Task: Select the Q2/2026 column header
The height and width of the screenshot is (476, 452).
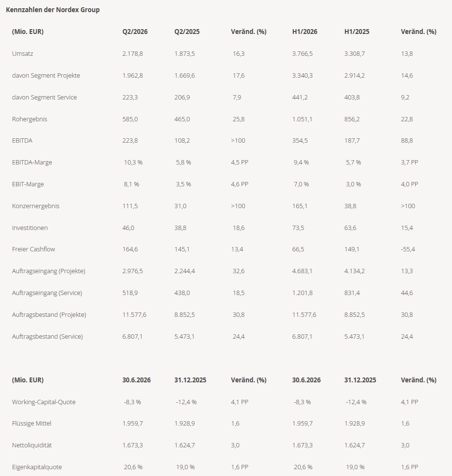Action: point(135,32)
